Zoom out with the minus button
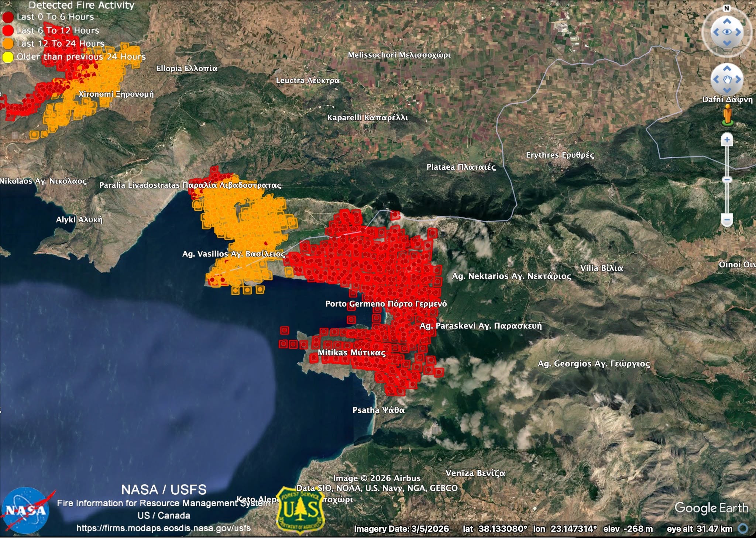The height and width of the screenshot is (538, 756). 727,220
